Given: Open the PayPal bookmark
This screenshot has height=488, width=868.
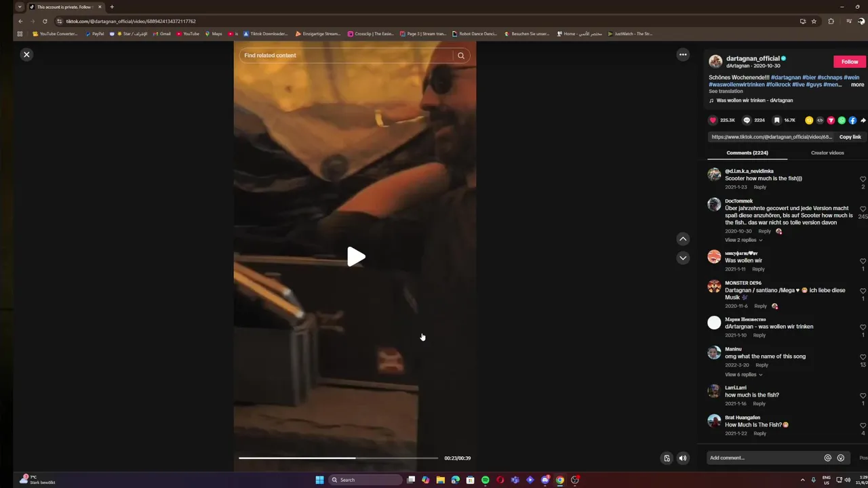Looking at the screenshot, I should coord(95,34).
